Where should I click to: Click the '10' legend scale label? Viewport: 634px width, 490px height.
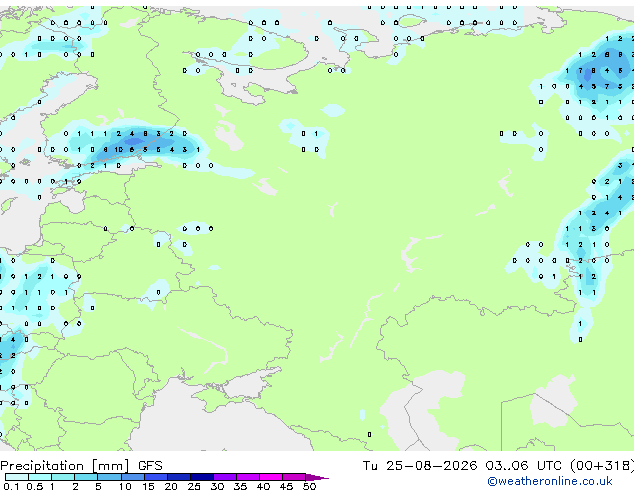point(125,486)
